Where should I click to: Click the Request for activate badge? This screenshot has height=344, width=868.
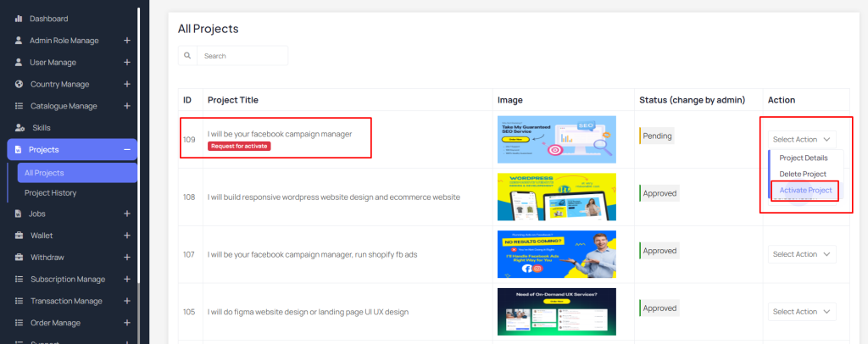(239, 146)
